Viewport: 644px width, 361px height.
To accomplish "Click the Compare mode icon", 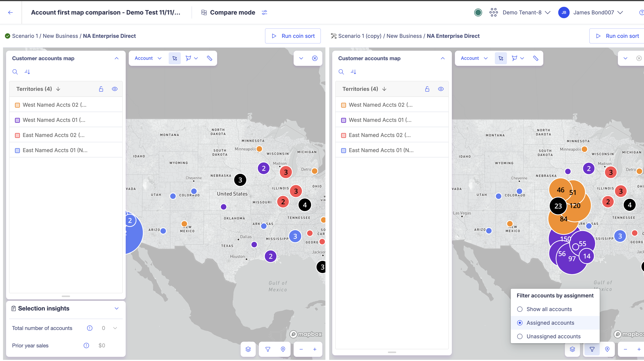I will (204, 12).
